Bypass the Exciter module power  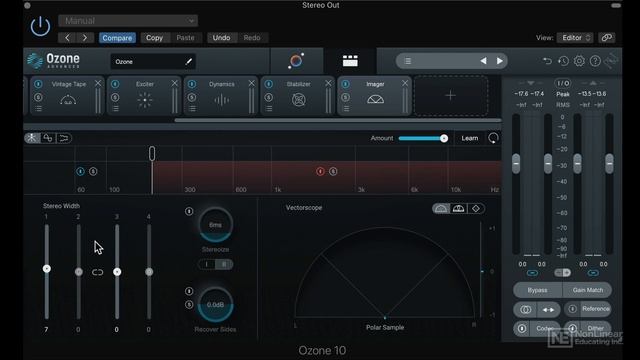pos(115,84)
